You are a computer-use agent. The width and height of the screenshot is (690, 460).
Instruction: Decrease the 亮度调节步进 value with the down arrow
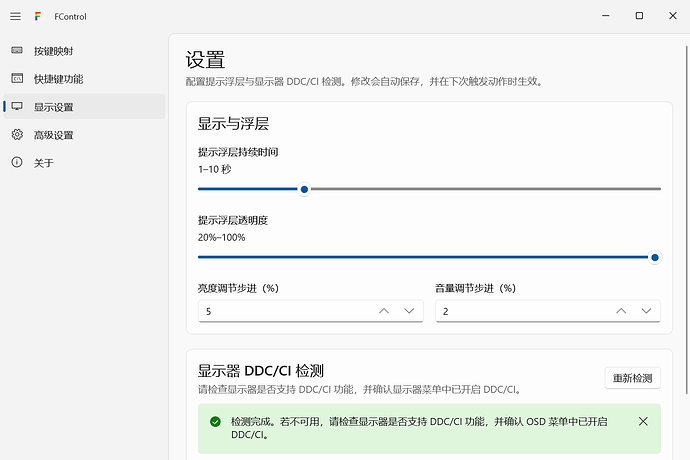tap(409, 311)
